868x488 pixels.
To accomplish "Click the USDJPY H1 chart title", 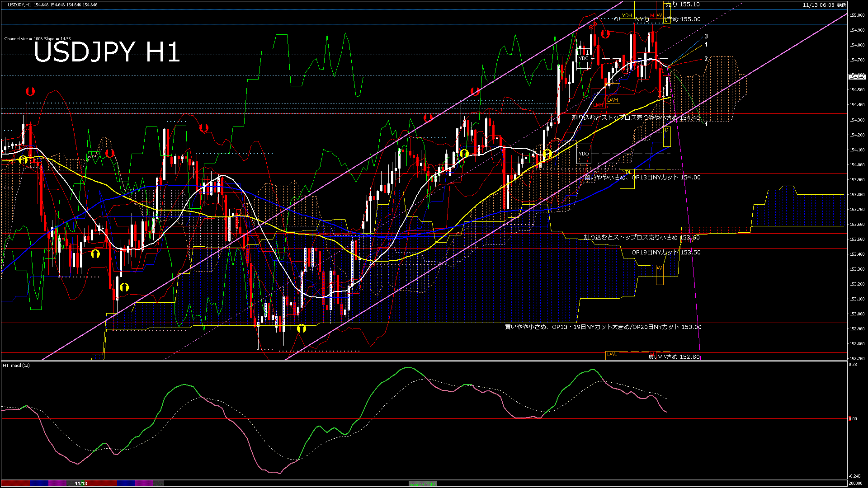I will [106, 52].
